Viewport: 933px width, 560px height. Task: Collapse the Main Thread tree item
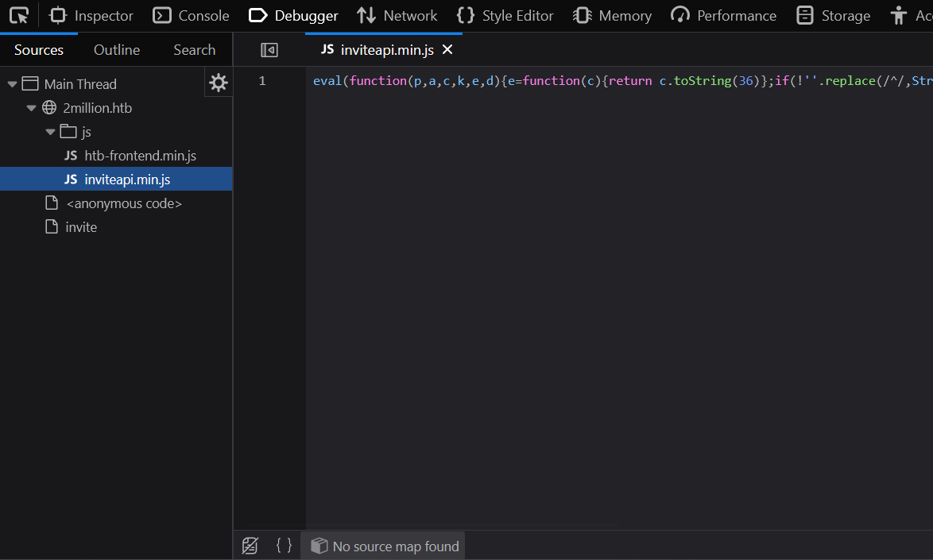(11, 83)
